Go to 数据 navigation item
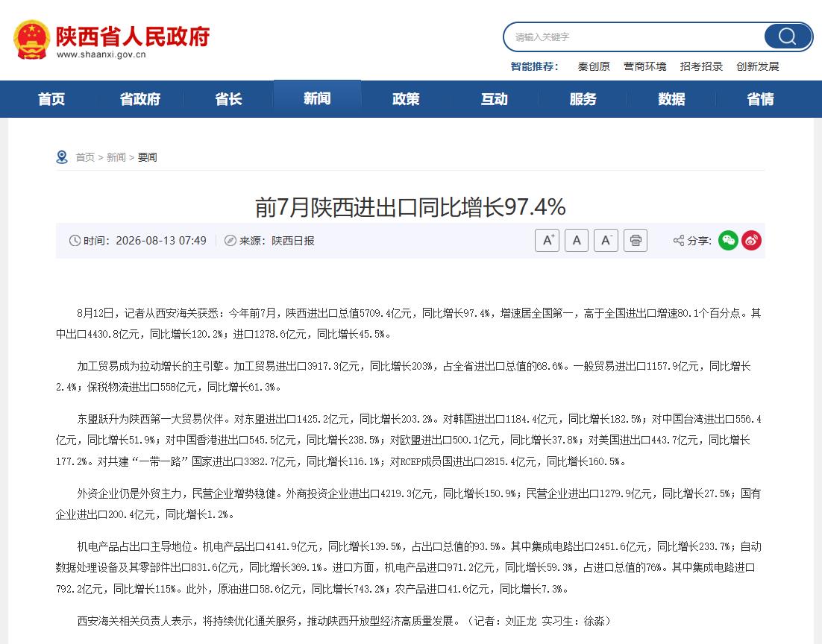This screenshot has height=644, width=822. click(671, 99)
